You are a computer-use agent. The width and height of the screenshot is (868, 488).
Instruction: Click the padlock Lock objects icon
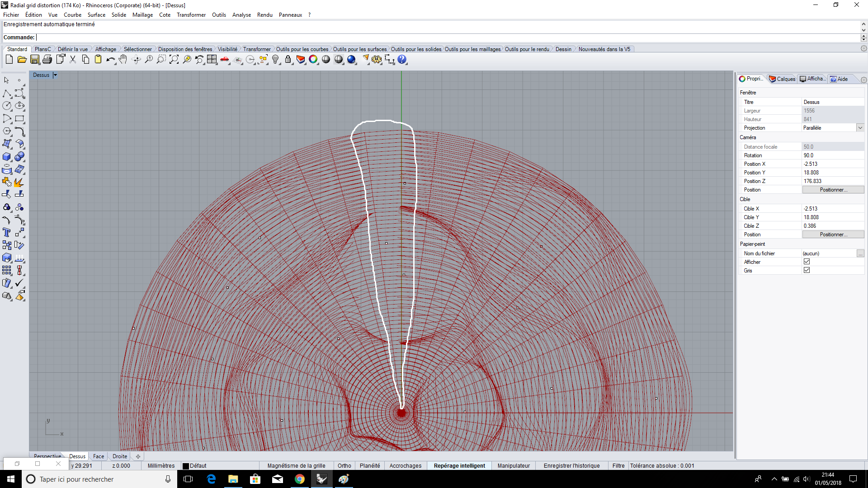point(288,60)
